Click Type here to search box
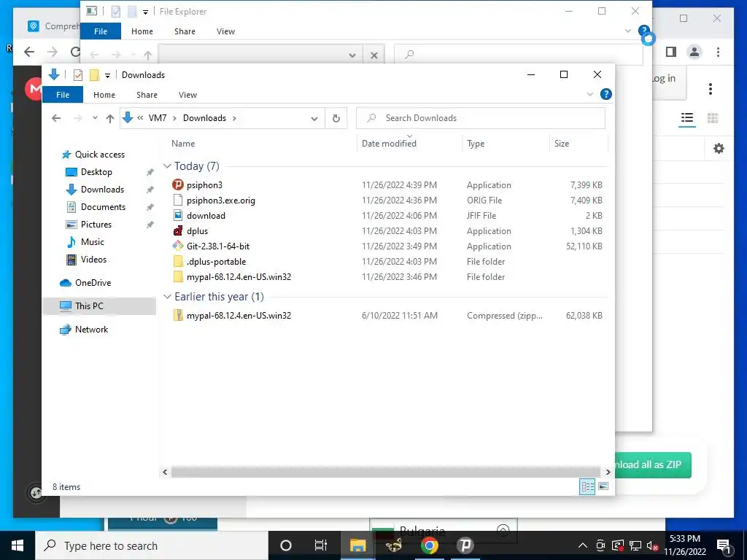Image resolution: width=747 pixels, height=560 pixels. click(x=152, y=545)
